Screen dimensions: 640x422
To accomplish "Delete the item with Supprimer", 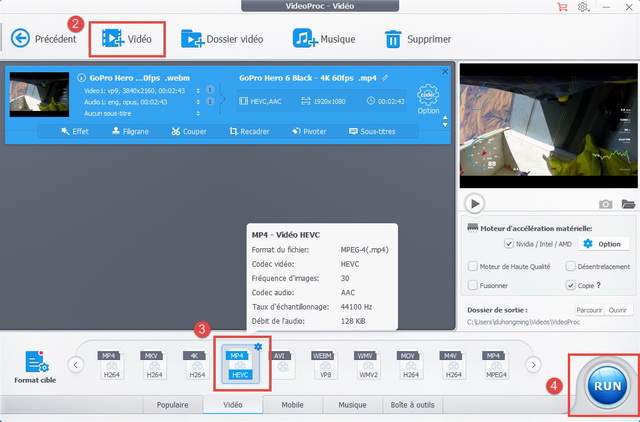I will point(418,39).
